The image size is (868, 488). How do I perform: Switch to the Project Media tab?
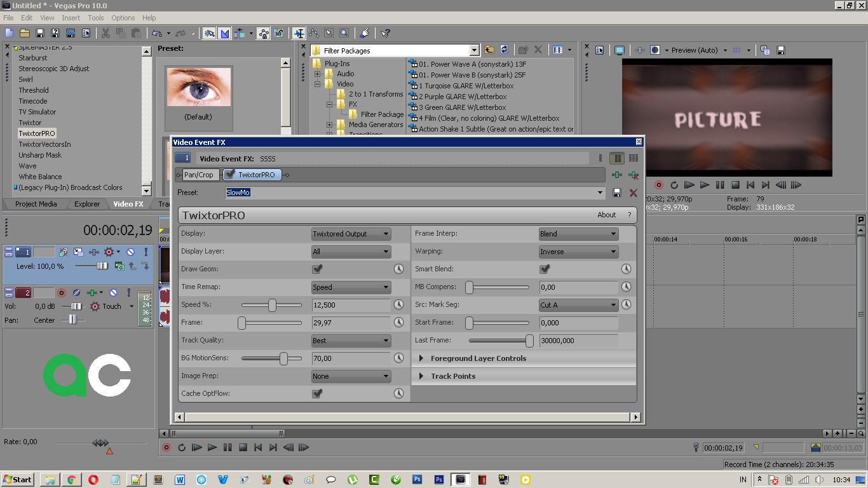click(x=36, y=204)
